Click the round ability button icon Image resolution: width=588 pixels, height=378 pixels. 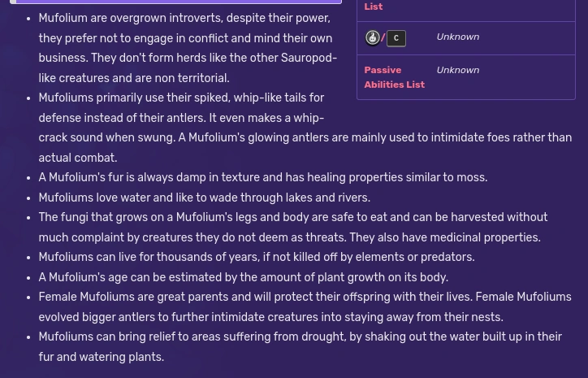pyautogui.click(x=372, y=37)
